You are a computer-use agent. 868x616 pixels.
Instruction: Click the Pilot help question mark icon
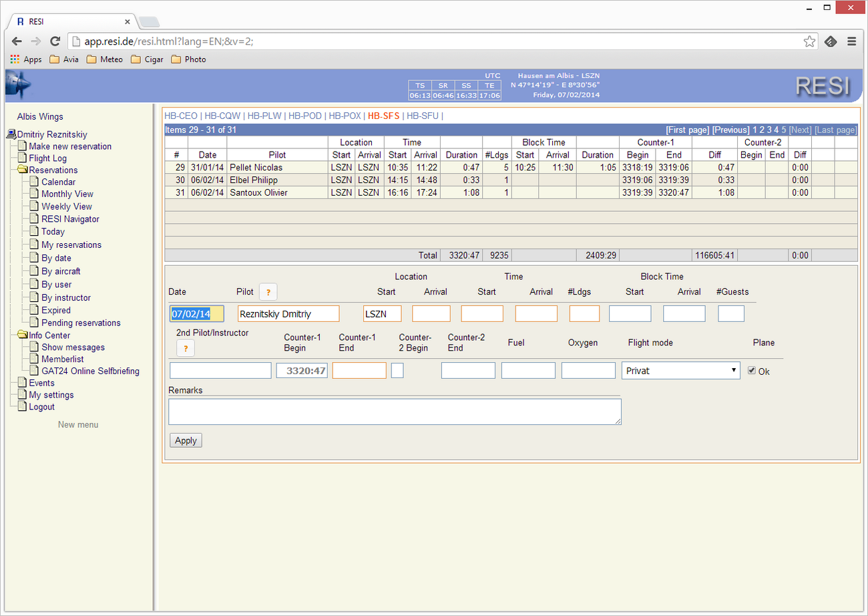pyautogui.click(x=268, y=292)
